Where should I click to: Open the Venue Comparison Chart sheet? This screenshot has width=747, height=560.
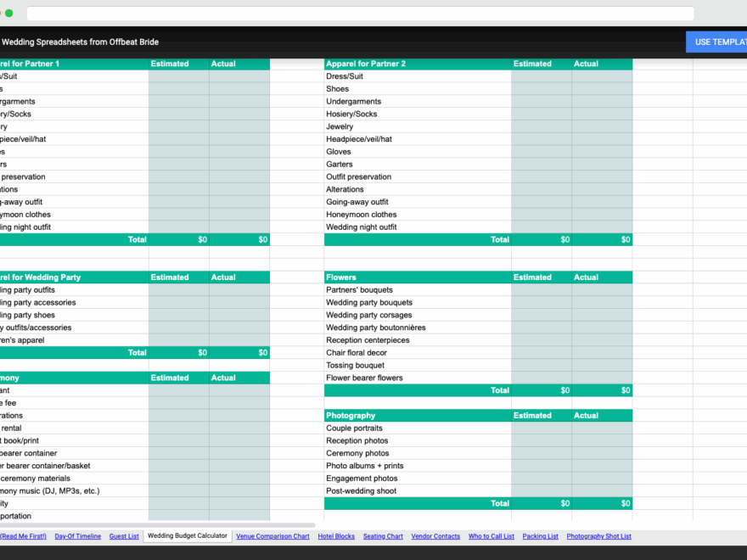272,535
